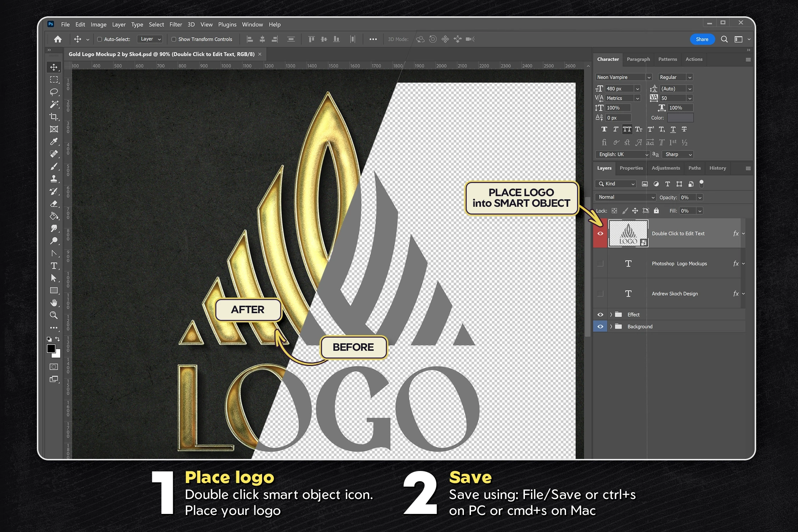The width and height of the screenshot is (798, 532).
Task: Select the Eraser tool
Action: [54, 204]
